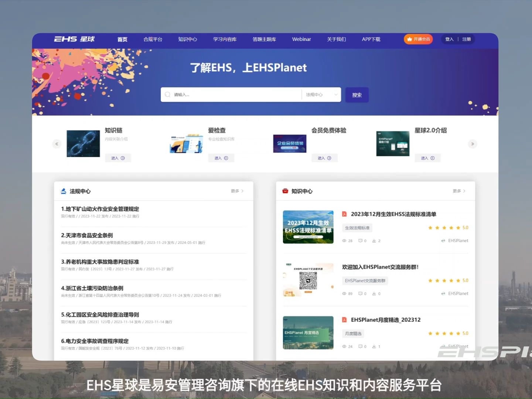The width and height of the screenshot is (532, 399).
Task: Click 登入 to sign in
Action: (x=449, y=39)
